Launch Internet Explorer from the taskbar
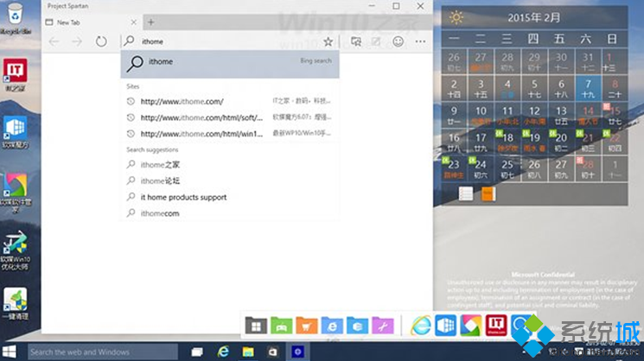This screenshot has width=644, height=361. tap(223, 351)
